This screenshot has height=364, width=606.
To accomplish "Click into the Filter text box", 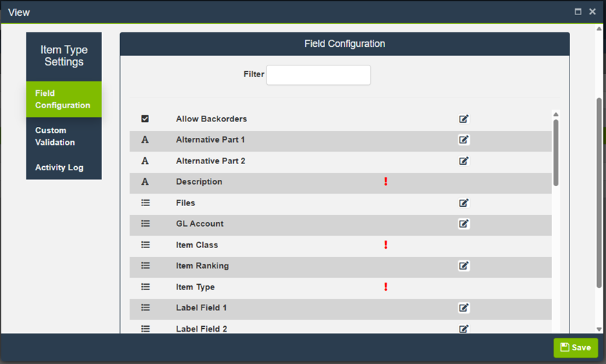I will (x=318, y=74).
